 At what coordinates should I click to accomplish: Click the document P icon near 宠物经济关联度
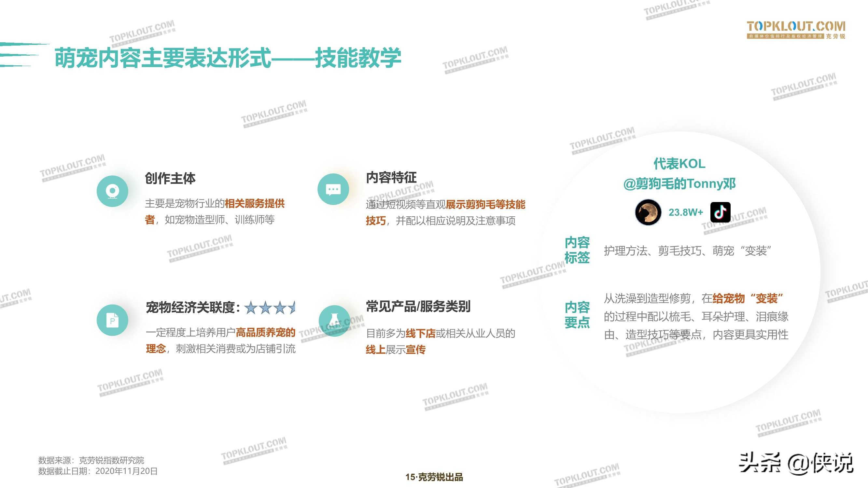click(112, 320)
